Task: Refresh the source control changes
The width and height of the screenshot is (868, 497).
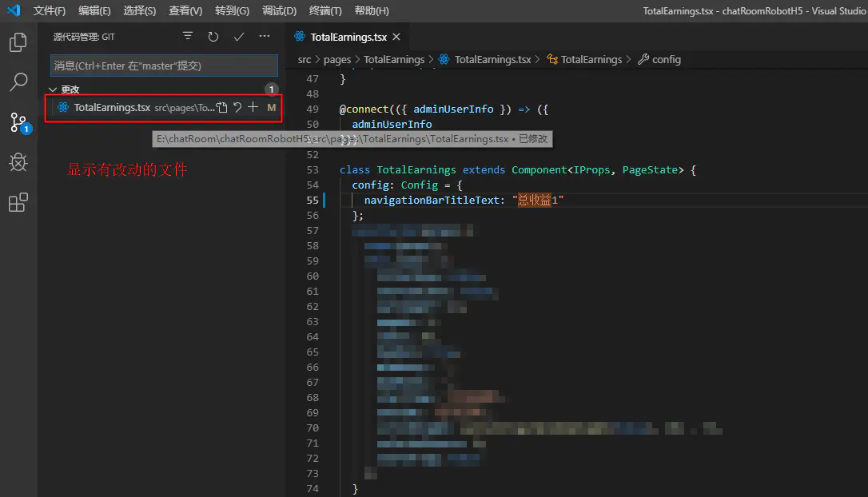Action: tap(213, 37)
